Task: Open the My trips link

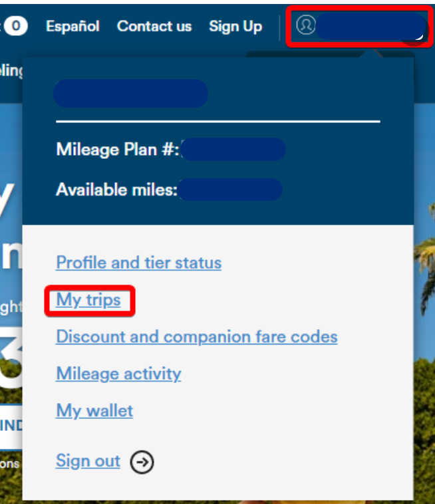Action: 88,301
